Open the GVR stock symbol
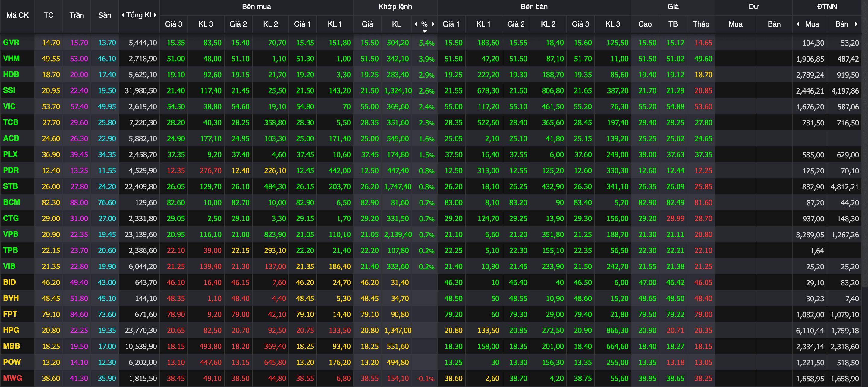Image resolution: width=868 pixels, height=387 pixels. [11, 43]
